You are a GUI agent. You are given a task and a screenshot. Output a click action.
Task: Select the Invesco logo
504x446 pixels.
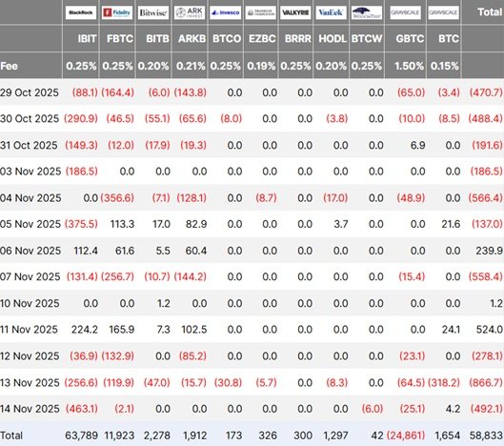click(225, 12)
